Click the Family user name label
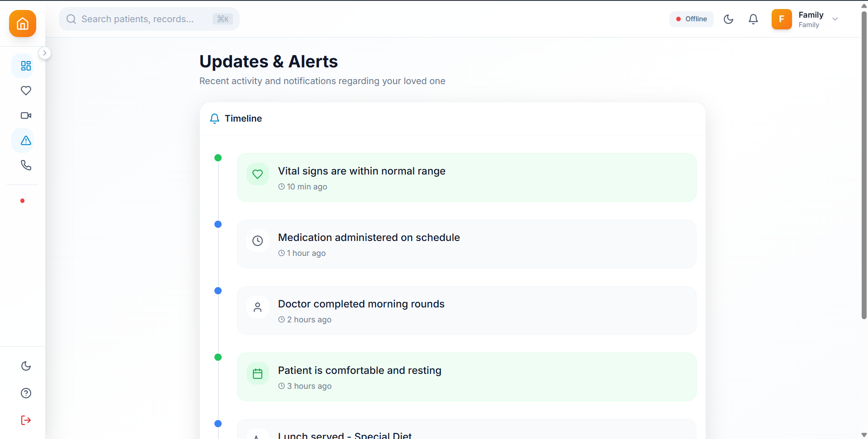 pyautogui.click(x=811, y=15)
